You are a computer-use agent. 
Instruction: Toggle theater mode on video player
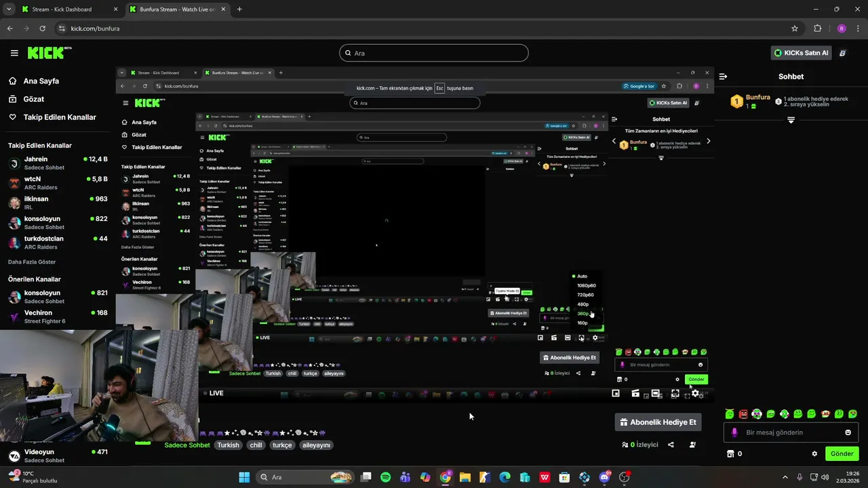click(656, 393)
